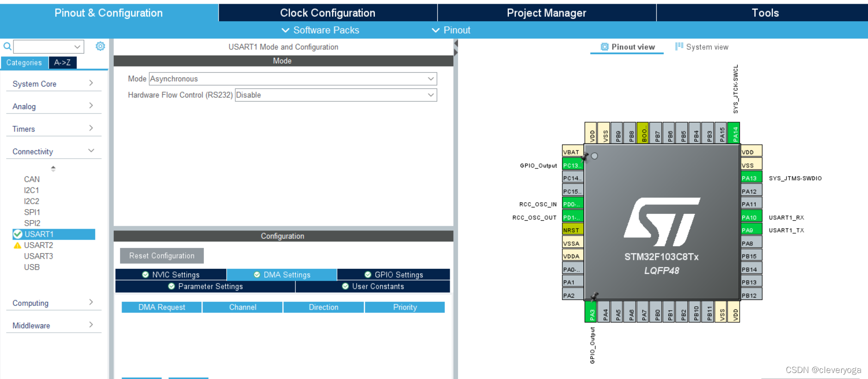The width and height of the screenshot is (868, 379).
Task: Click the expand panel arrow pointing right
Action: coord(456,52)
